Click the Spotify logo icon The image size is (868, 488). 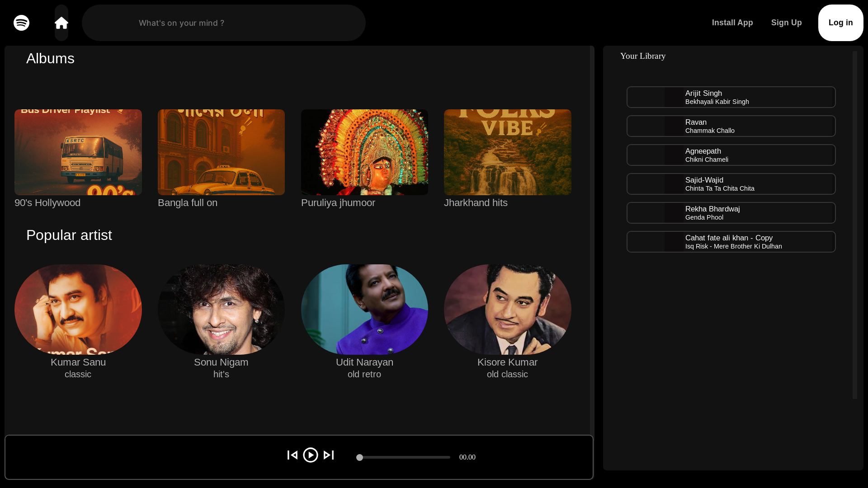coord(21,23)
